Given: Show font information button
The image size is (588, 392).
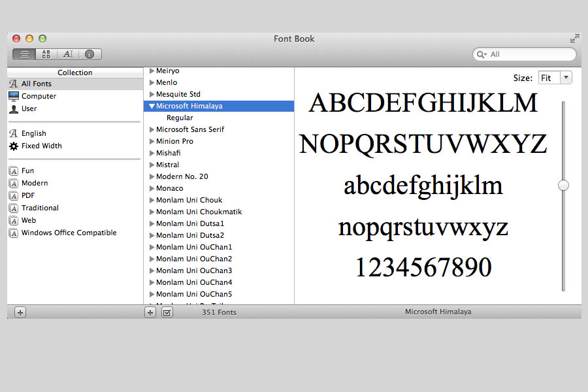Looking at the screenshot, I should point(90,54).
